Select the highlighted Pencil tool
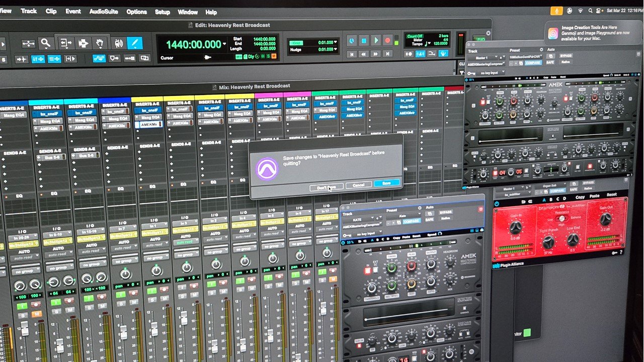Viewport: 644px width, 362px height. pos(135,42)
